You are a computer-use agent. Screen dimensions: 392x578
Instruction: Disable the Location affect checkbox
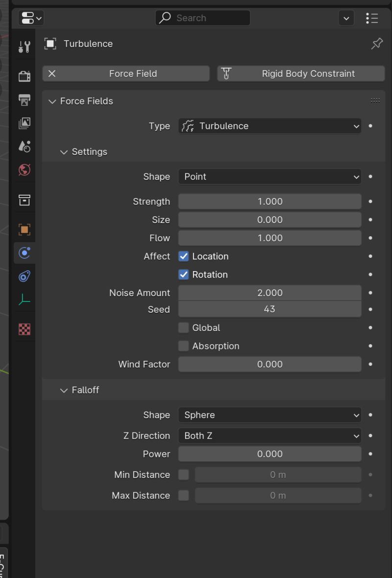(183, 256)
